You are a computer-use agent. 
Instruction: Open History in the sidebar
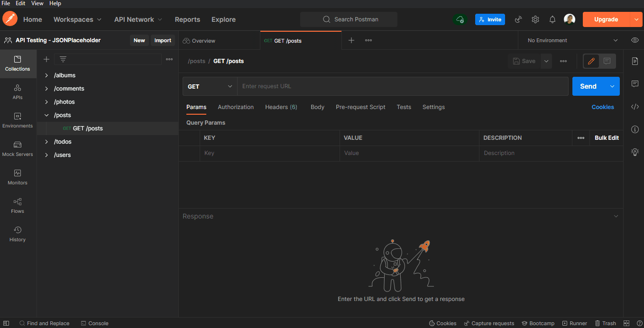[x=18, y=234]
